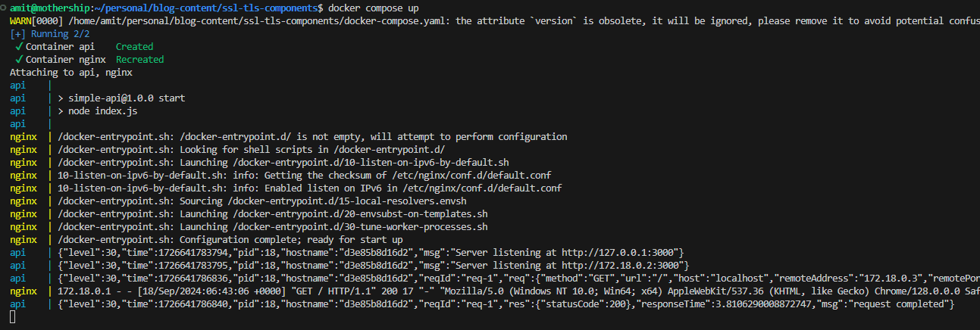Click the 'Attaching to api, nginx' line
Image resolution: width=980 pixels, height=330 pixels.
(x=71, y=73)
